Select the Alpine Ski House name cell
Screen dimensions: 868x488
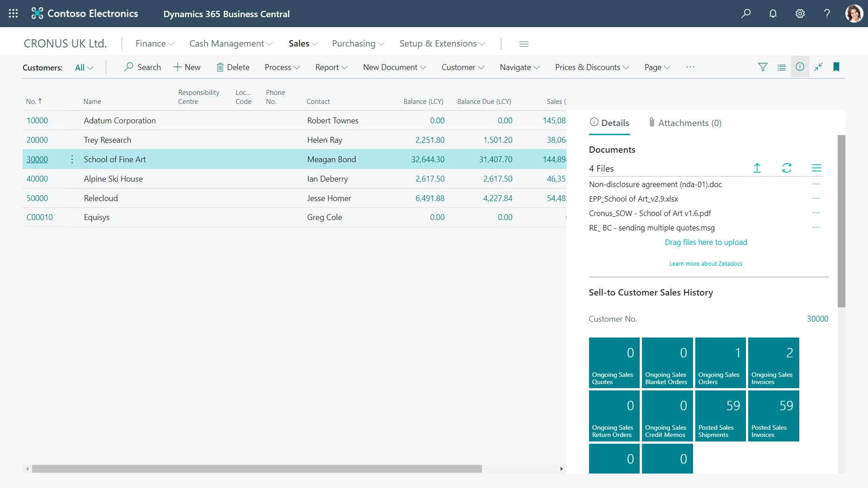(x=113, y=179)
